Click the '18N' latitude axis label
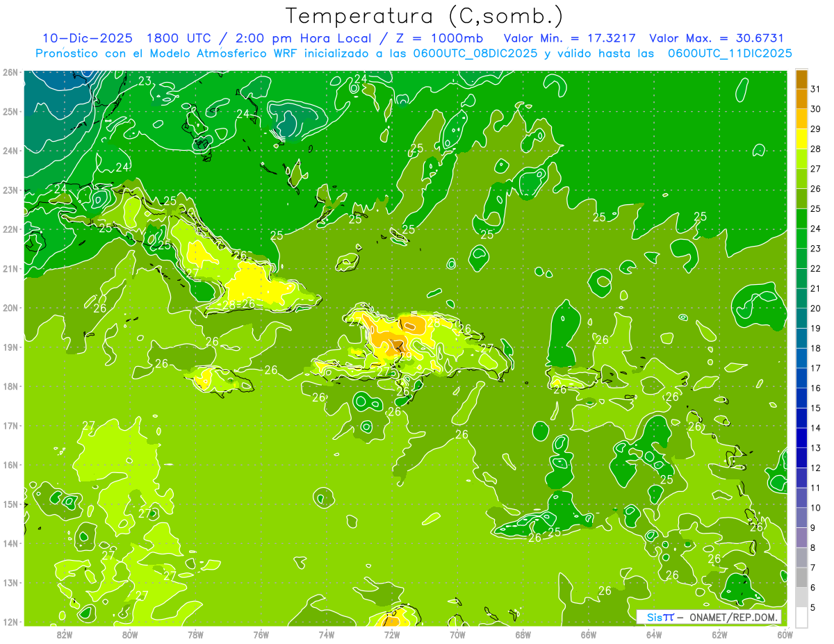 [10, 386]
